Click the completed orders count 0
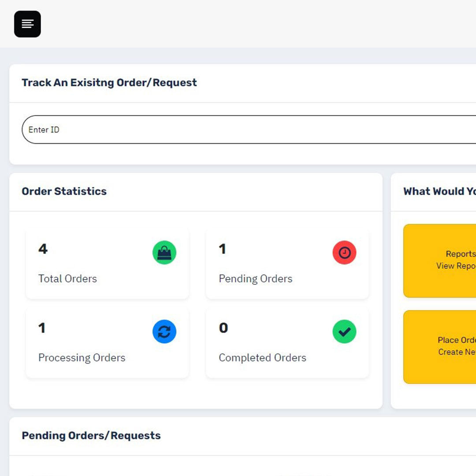This screenshot has width=476, height=476. (223, 328)
